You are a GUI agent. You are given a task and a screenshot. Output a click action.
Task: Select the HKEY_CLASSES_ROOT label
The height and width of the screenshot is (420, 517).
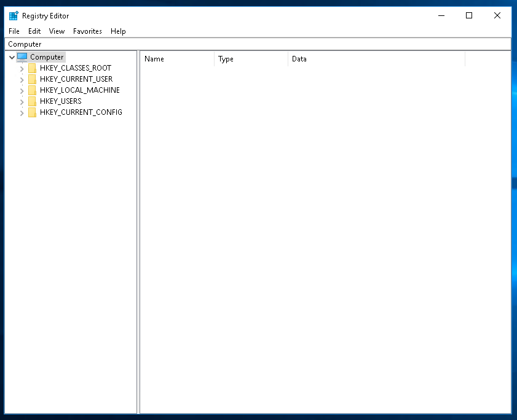[x=76, y=68]
